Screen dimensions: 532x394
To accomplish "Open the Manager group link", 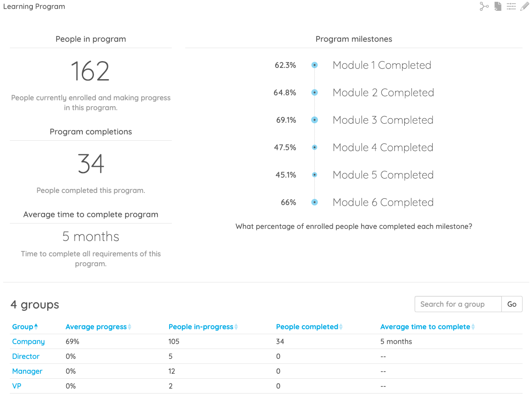I will (27, 372).
